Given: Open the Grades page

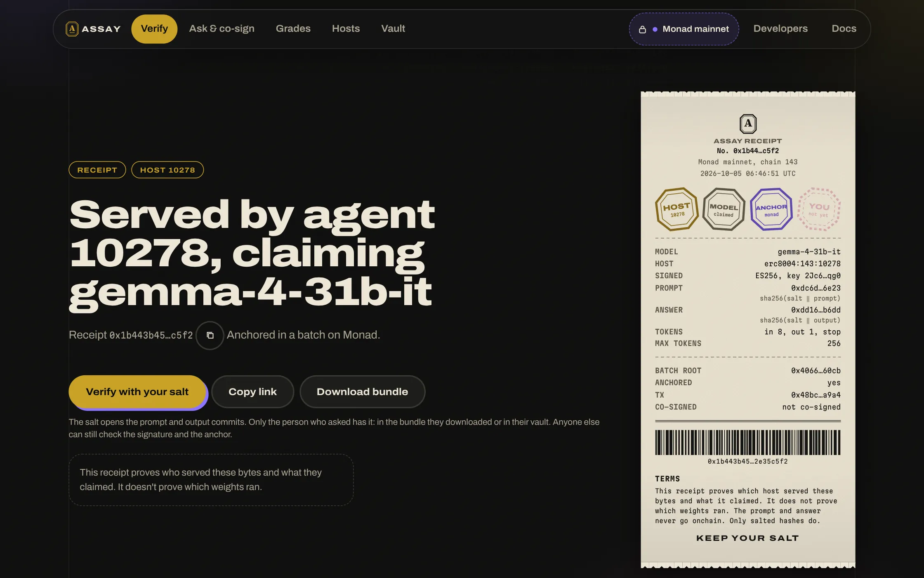Looking at the screenshot, I should [293, 29].
